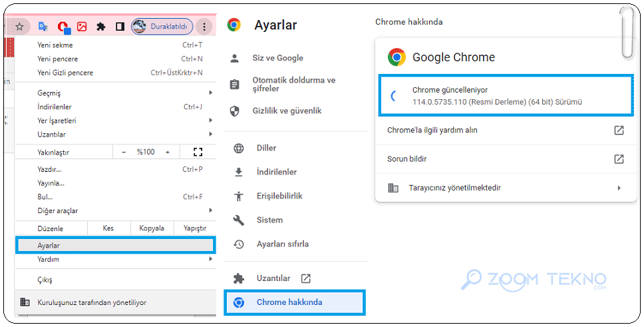This screenshot has height=327, width=644.
Task: Open external link icon beside Sorun bildir
Action: point(619,159)
